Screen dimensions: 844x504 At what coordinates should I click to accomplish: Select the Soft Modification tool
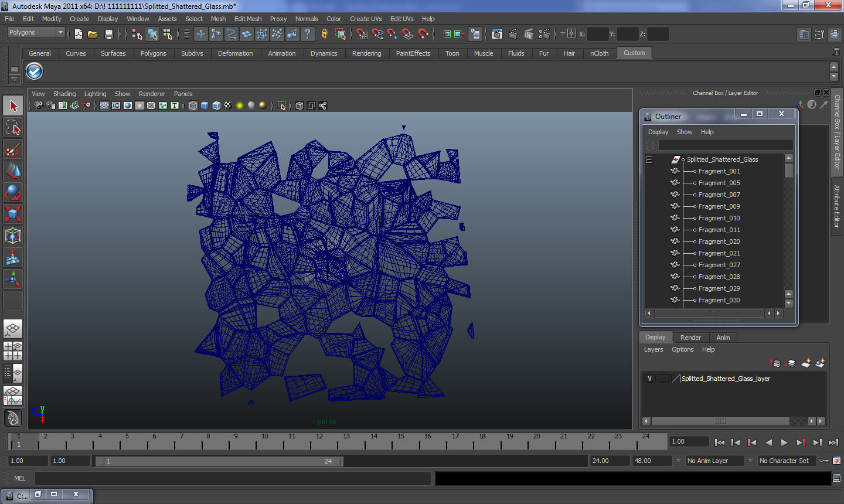click(x=13, y=257)
